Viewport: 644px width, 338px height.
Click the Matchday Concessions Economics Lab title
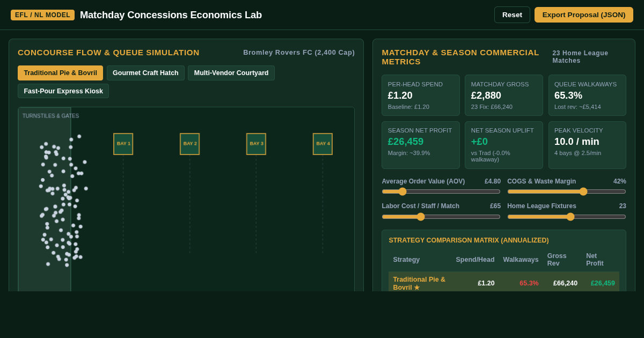pyautogui.click(x=171, y=15)
